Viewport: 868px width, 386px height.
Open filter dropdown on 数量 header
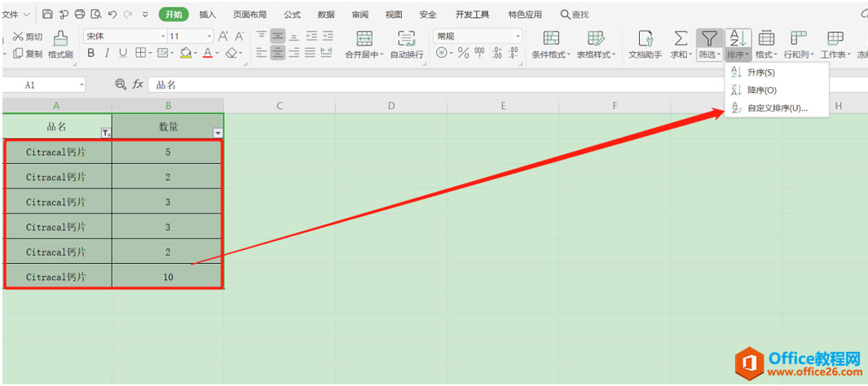point(218,133)
